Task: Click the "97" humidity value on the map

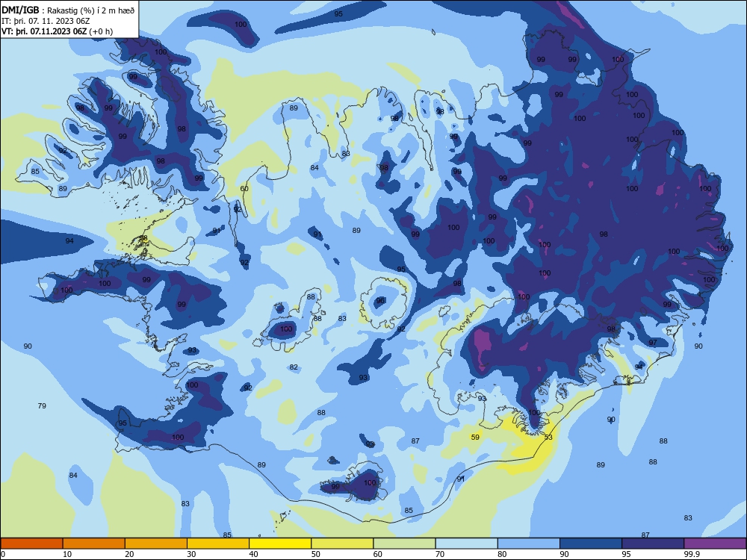Action: click(x=653, y=343)
